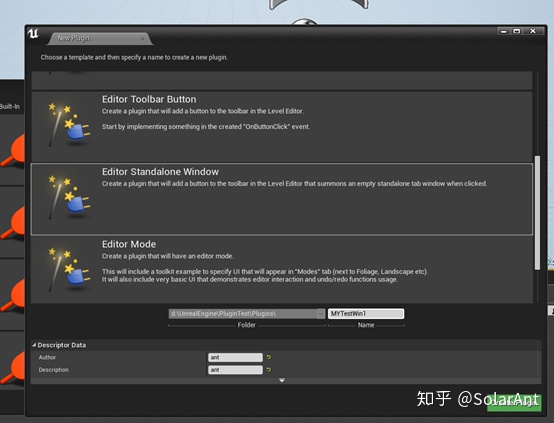
Task: Close the New Plugin tab
Action: (x=142, y=39)
